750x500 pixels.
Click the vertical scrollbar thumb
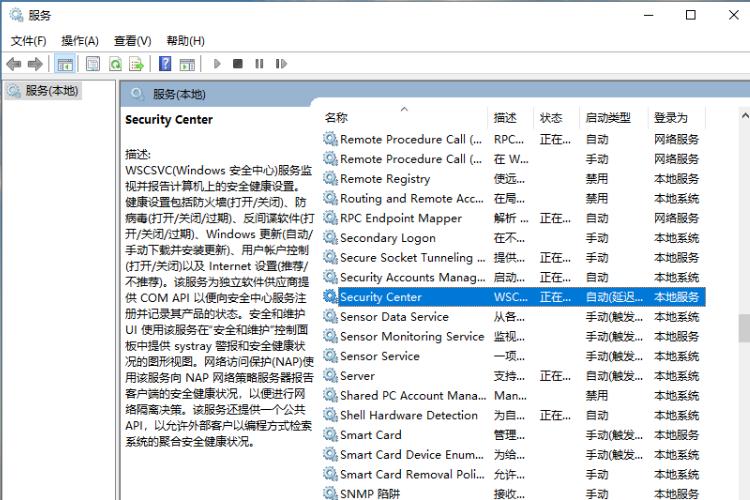tap(744, 328)
